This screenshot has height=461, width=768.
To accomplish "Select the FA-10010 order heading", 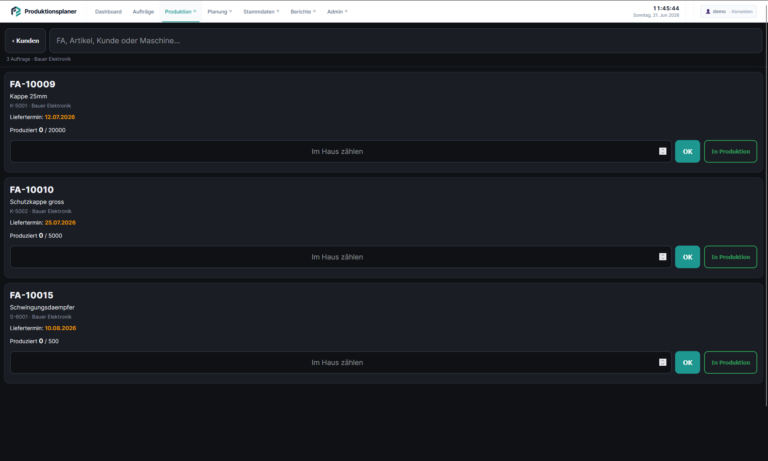I will pyautogui.click(x=32, y=190).
